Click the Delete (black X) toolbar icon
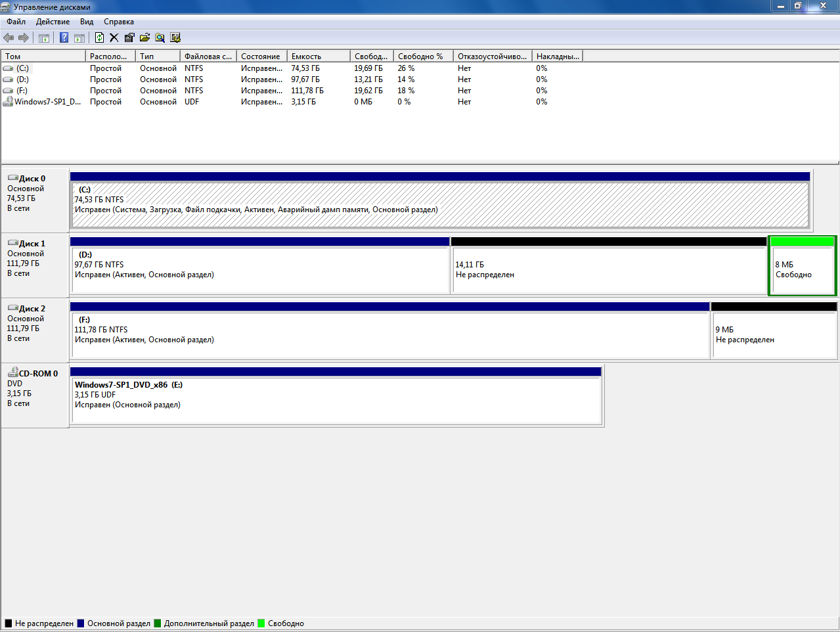The width and height of the screenshot is (840, 632). [x=114, y=38]
